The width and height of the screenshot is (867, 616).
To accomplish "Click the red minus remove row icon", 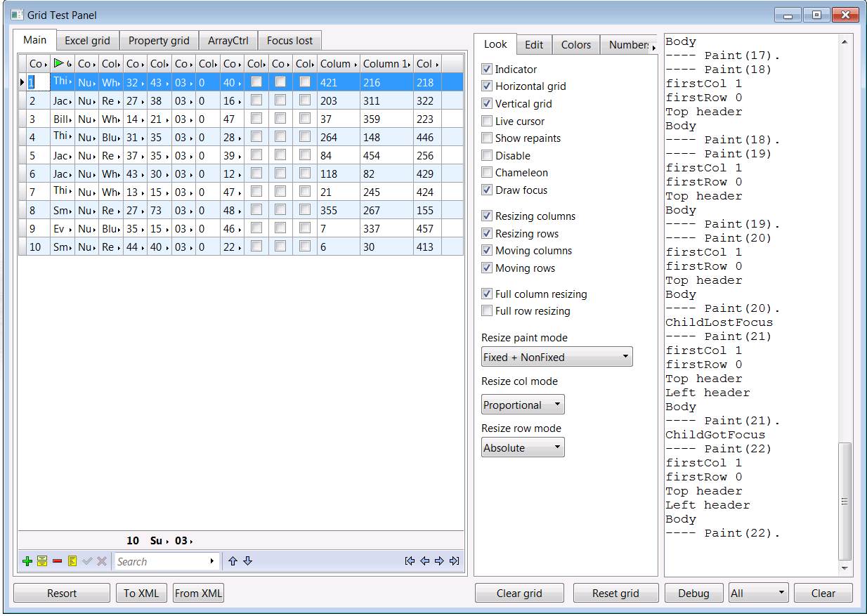I will (57, 561).
